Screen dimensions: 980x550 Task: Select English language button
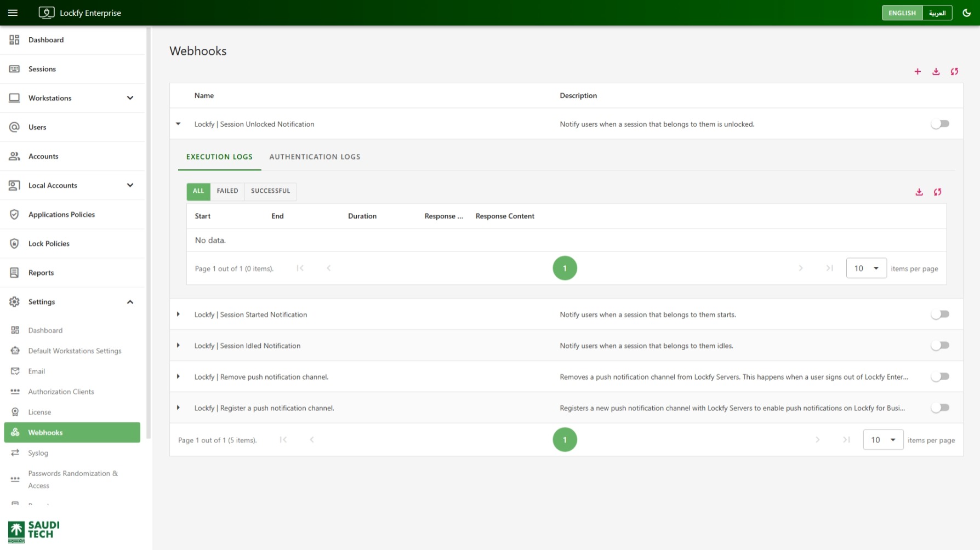pyautogui.click(x=902, y=13)
